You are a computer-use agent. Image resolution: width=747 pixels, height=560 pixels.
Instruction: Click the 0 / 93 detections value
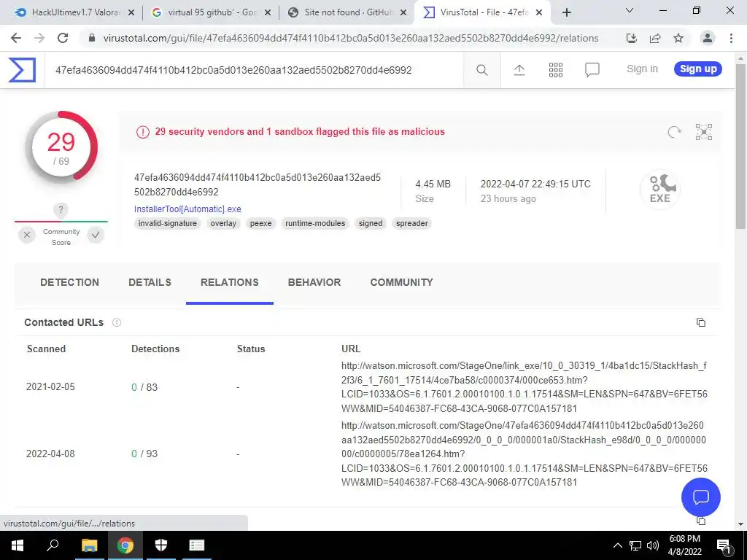point(144,454)
